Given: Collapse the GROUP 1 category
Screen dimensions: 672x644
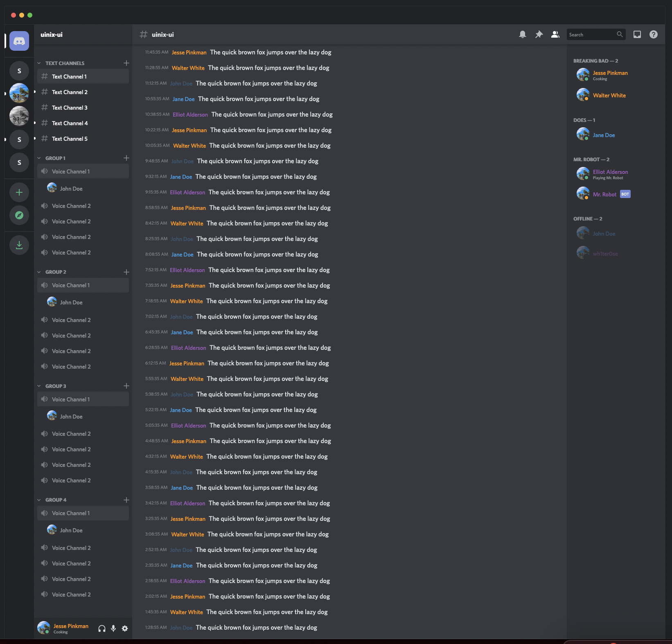Looking at the screenshot, I should click(x=39, y=158).
